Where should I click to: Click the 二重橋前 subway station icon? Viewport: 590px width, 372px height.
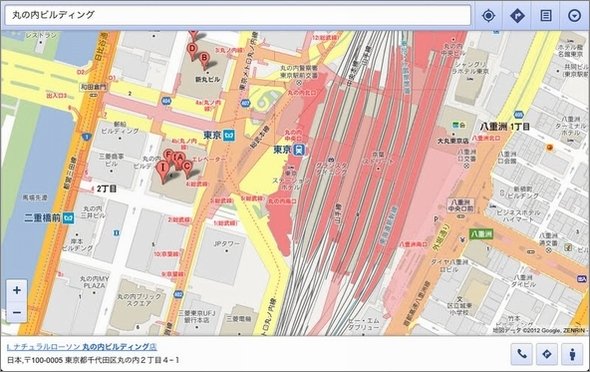tap(68, 218)
